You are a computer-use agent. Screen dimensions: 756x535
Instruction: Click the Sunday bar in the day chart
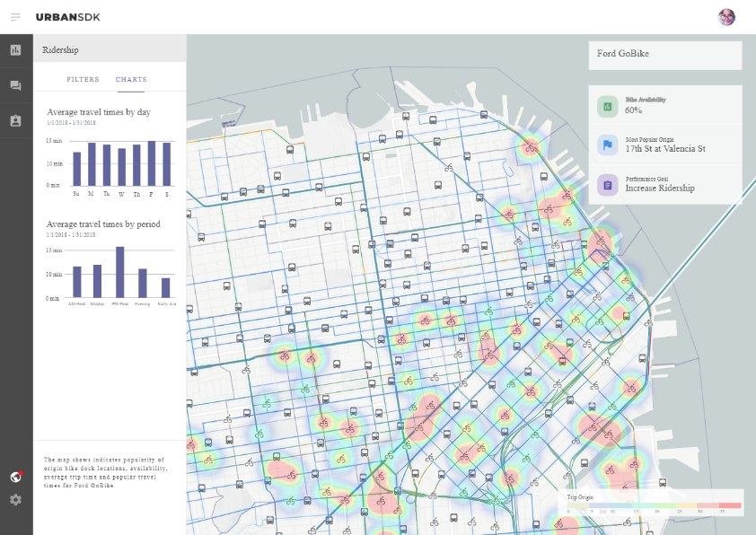tap(76, 169)
